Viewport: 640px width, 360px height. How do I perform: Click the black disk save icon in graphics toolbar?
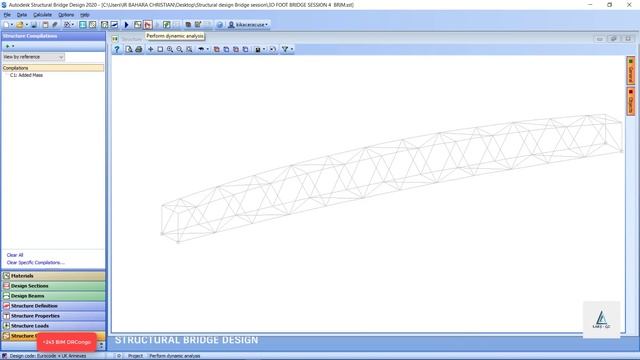(x=258, y=49)
